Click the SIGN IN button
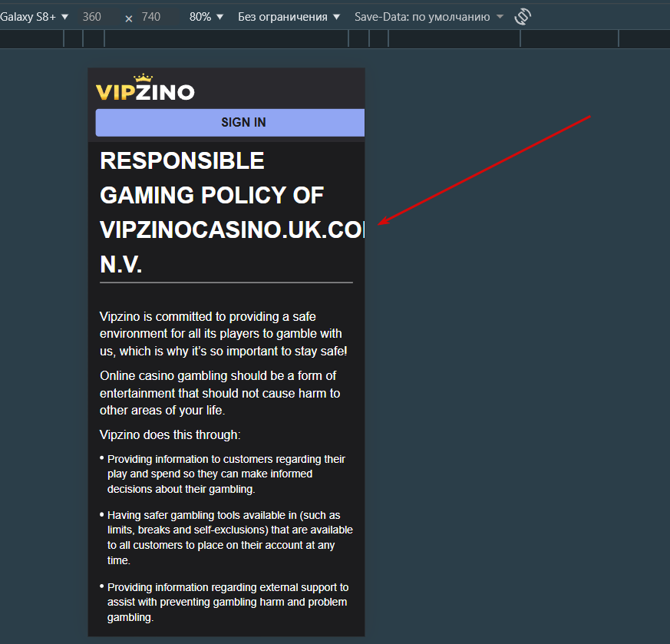 pos(230,123)
